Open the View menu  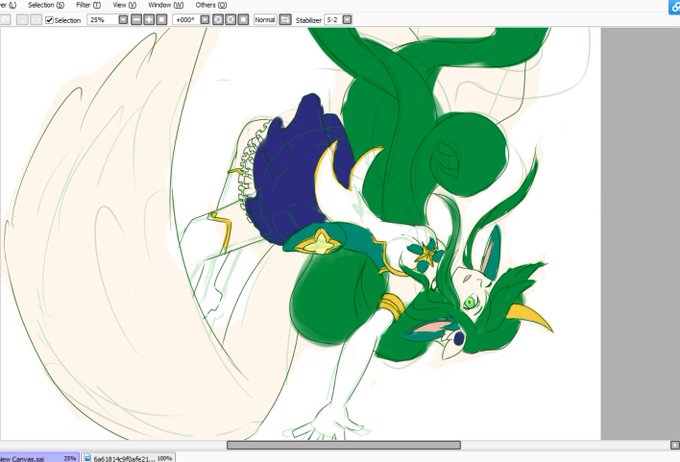point(124,5)
